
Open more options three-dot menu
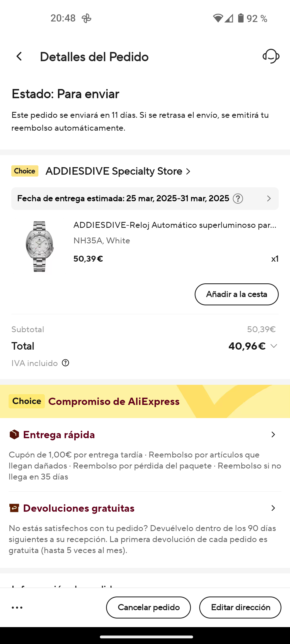click(17, 608)
